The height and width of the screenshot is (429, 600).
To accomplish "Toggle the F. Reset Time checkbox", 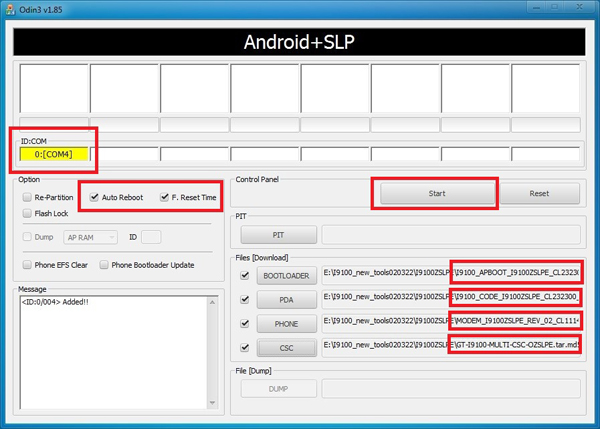I will [x=163, y=198].
